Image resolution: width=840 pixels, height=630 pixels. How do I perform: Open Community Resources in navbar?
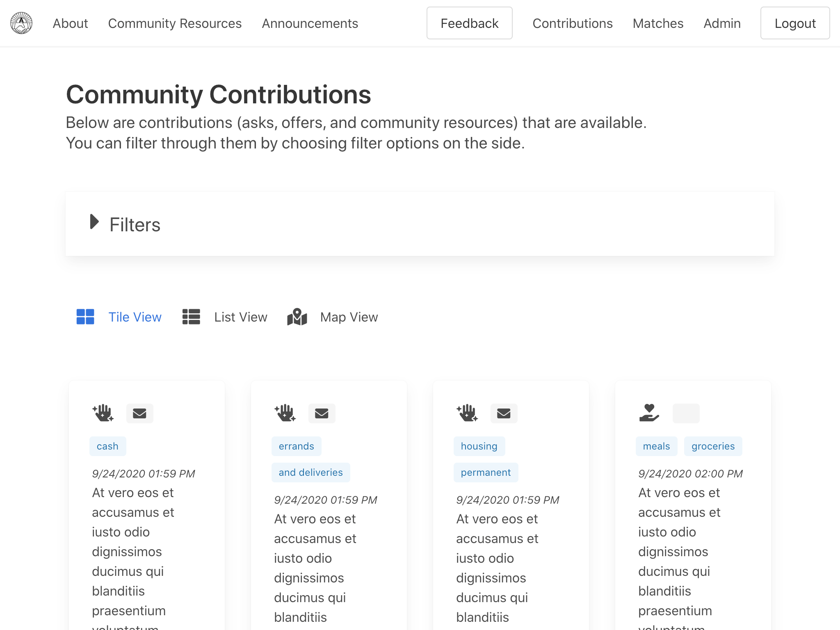175,23
